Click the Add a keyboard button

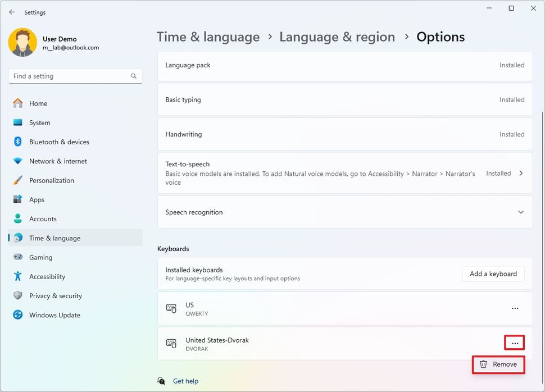[x=493, y=274]
